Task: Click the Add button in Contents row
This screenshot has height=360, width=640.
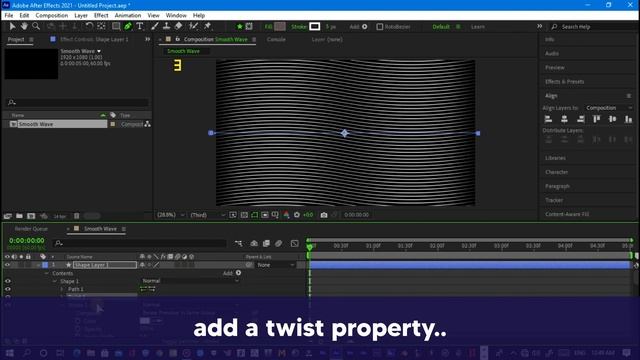Action: click(x=232, y=273)
